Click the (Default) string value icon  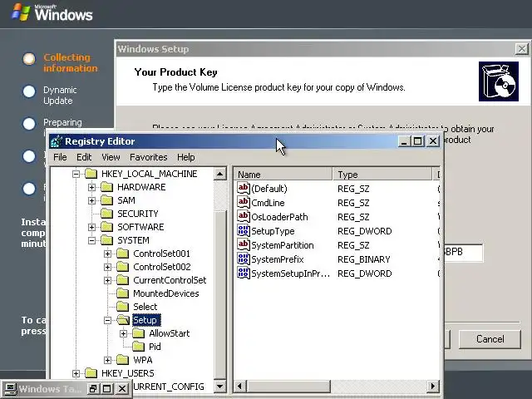[x=244, y=189]
